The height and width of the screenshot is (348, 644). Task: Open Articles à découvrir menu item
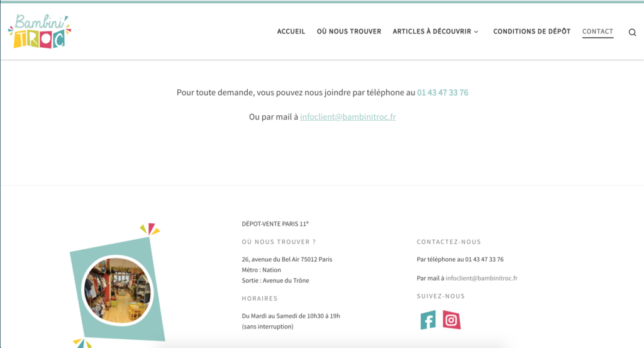coord(431,31)
